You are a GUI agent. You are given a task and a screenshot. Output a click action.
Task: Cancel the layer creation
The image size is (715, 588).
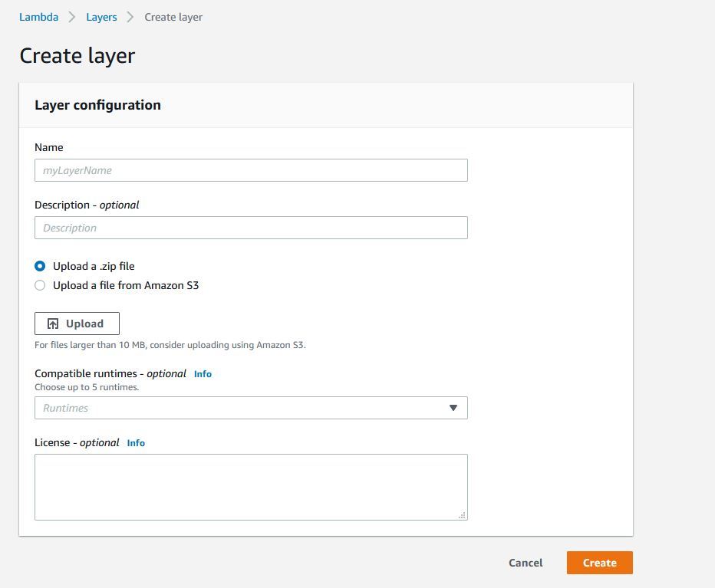coord(526,563)
